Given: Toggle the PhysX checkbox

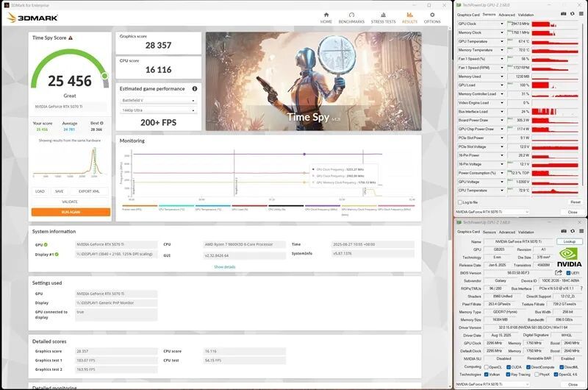Looking at the screenshot, I should (x=537, y=375).
